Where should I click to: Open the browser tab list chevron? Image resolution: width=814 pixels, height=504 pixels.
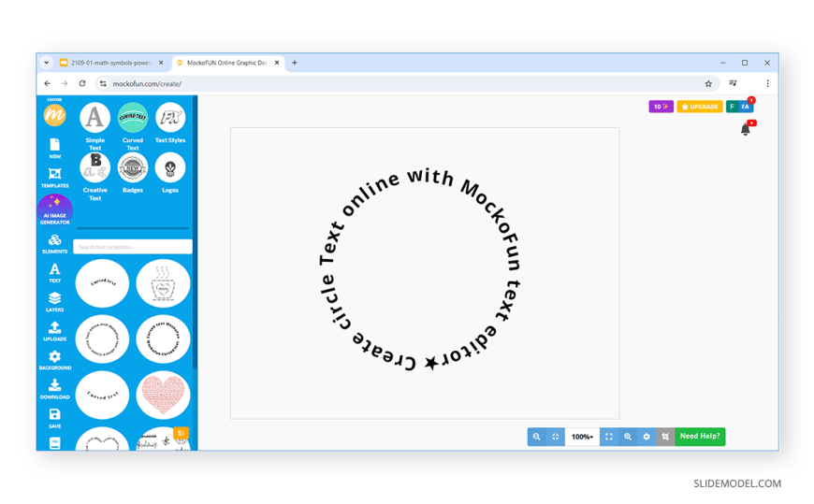pos(46,63)
